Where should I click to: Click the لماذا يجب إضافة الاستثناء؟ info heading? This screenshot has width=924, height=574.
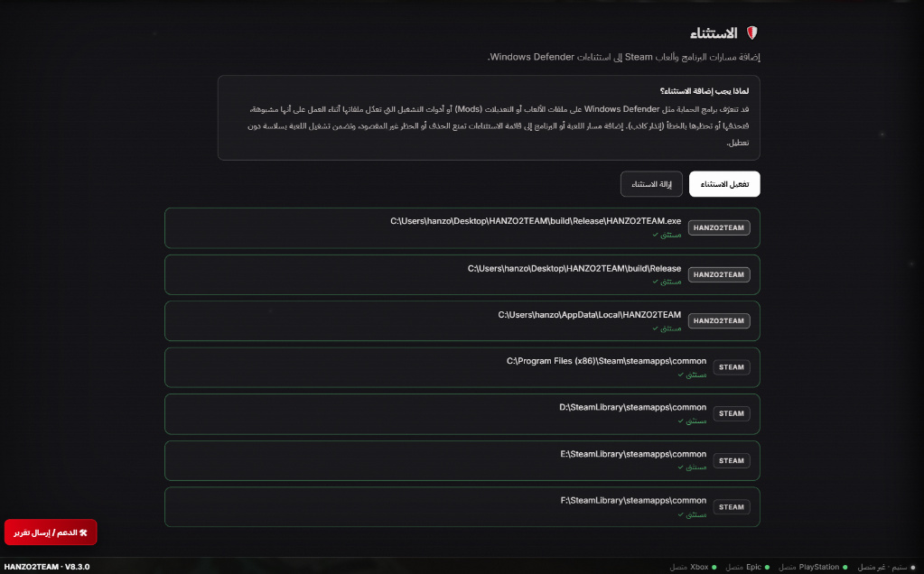pos(705,91)
